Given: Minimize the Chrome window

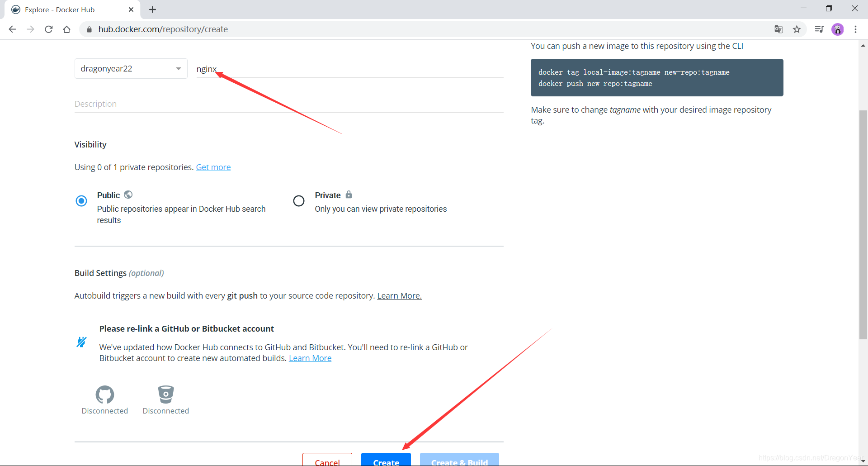Looking at the screenshot, I should pyautogui.click(x=803, y=8).
